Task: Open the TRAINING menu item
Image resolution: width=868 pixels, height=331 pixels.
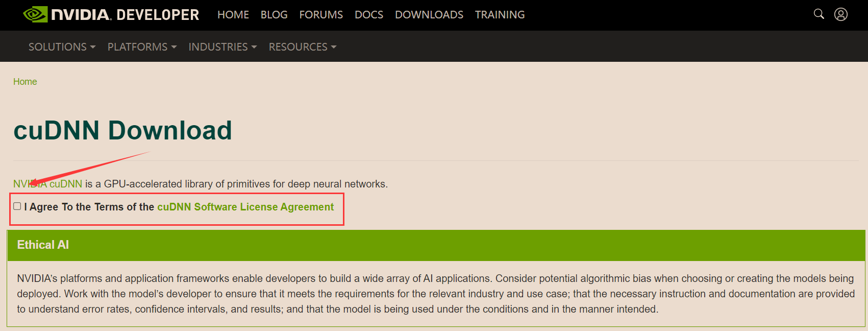Action: pyautogui.click(x=500, y=15)
